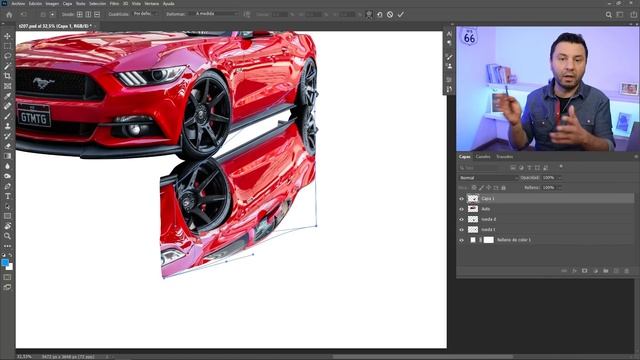Open the blend mode Normal dropdown
640x360 pixels.
[488, 178]
